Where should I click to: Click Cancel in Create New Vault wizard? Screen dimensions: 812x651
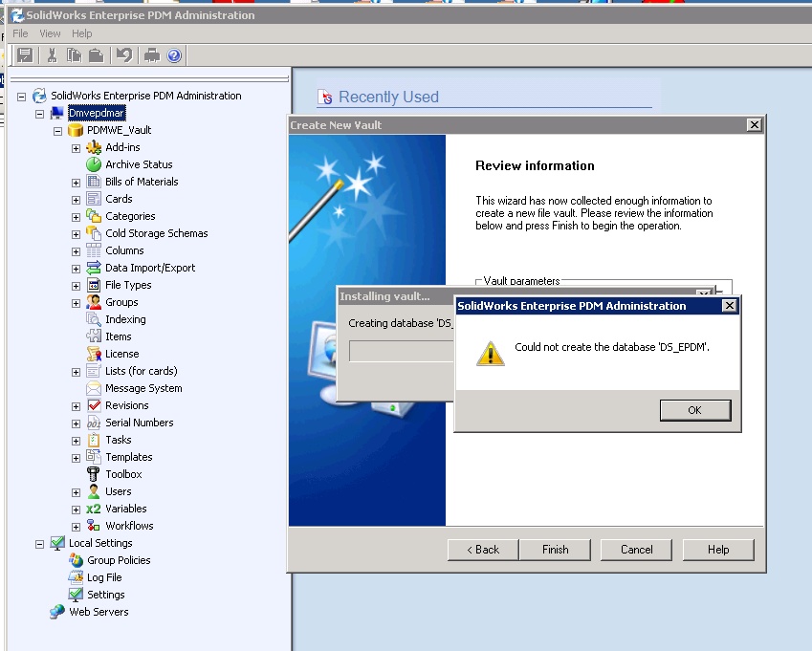[x=636, y=550]
